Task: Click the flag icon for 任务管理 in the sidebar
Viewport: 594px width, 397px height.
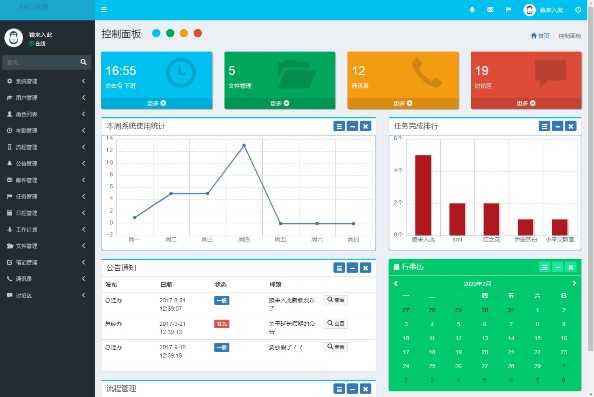Action: (x=9, y=196)
